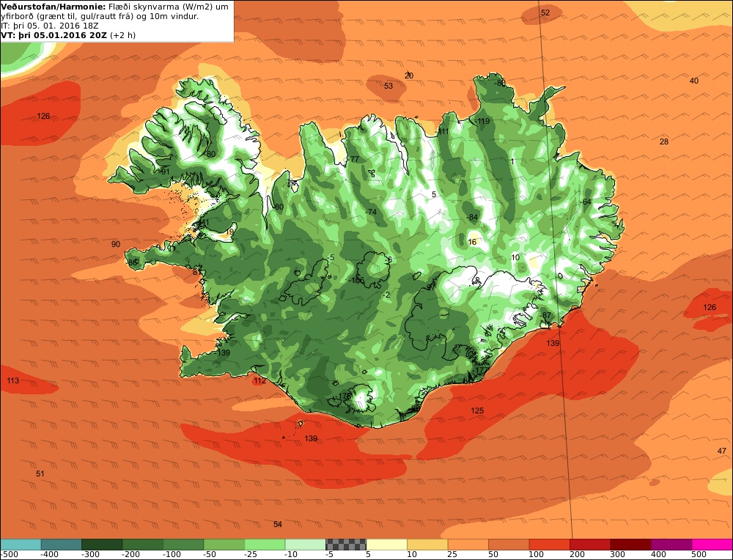This screenshot has height=560, width=733.
Task: Click the legend label '200'
Action: coord(578,555)
